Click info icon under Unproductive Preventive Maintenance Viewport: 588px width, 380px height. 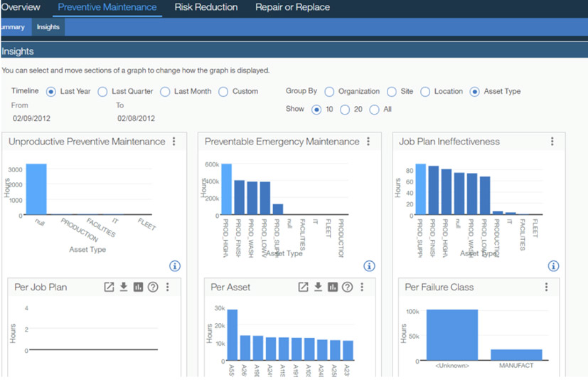click(x=175, y=265)
